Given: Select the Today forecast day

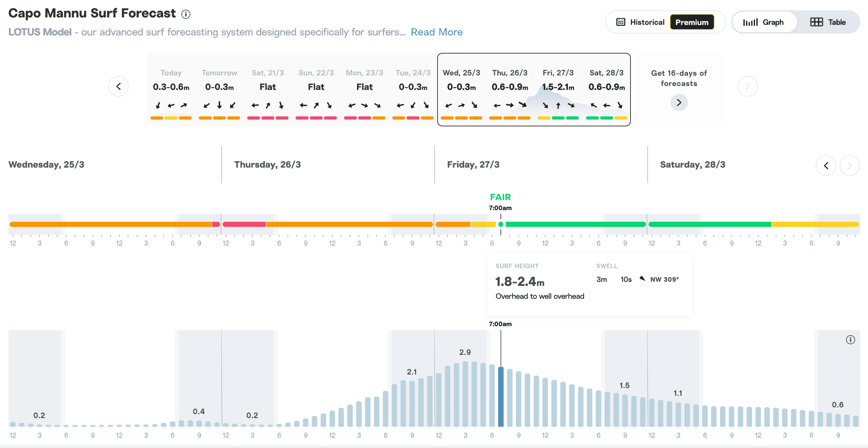Looking at the screenshot, I should coord(171,90).
